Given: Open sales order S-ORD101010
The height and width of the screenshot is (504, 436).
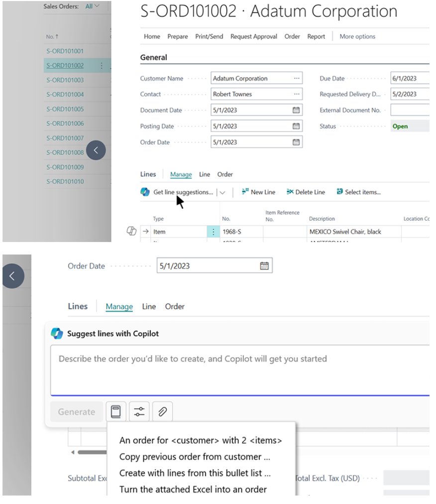Looking at the screenshot, I should tap(65, 182).
